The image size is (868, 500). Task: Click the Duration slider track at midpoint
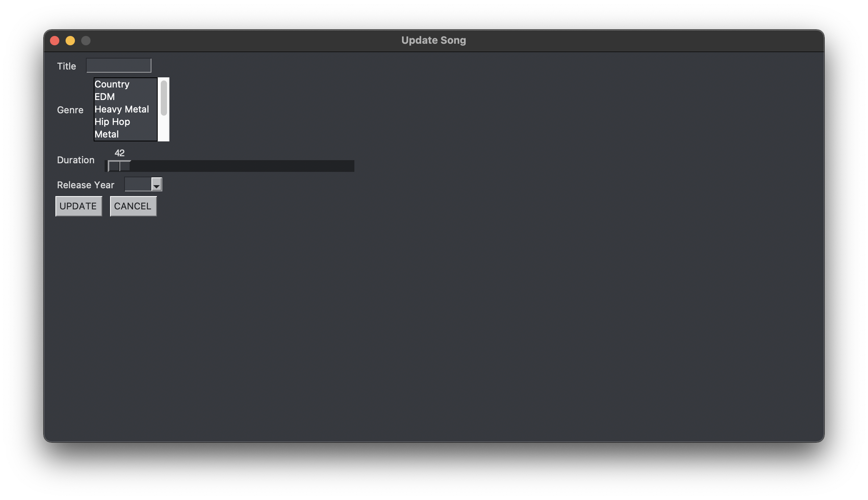click(231, 166)
